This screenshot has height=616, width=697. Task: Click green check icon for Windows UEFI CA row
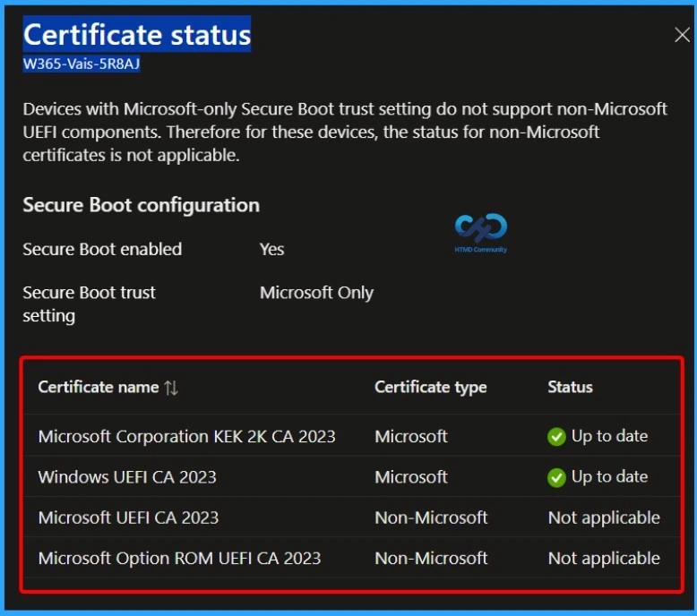556,477
